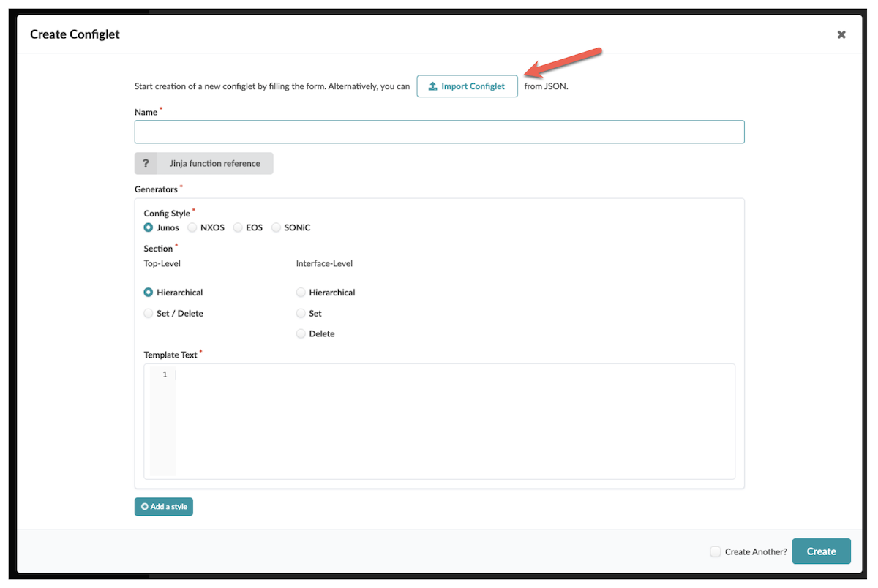Image resolution: width=878 pixels, height=588 pixels.
Task: Click the question mark help icon
Action: pos(144,163)
